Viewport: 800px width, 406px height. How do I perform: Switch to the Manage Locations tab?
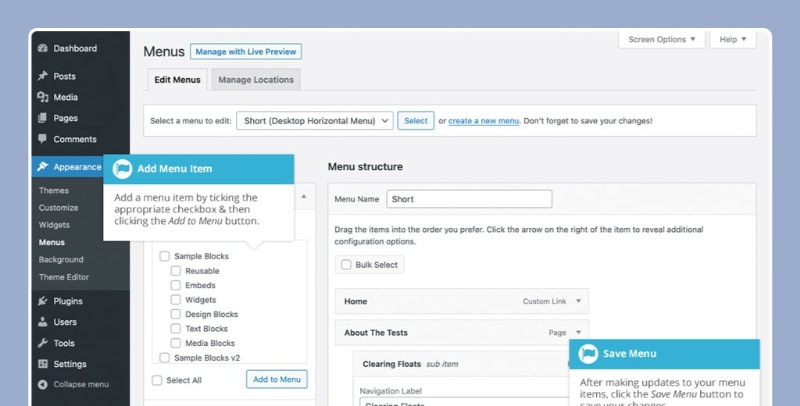256,80
